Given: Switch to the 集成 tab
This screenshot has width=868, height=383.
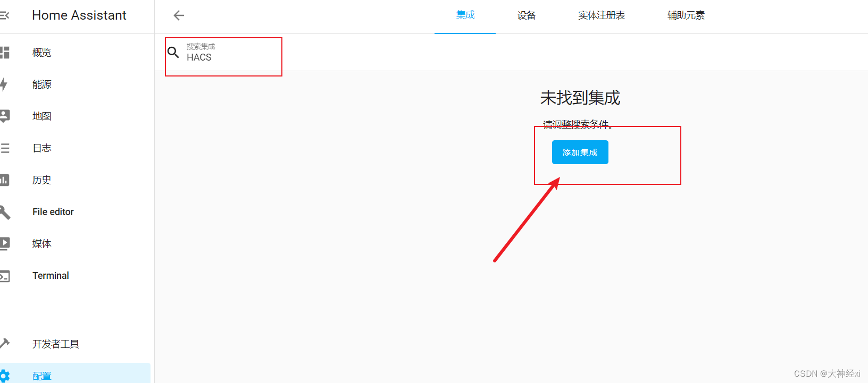Looking at the screenshot, I should click(x=465, y=15).
